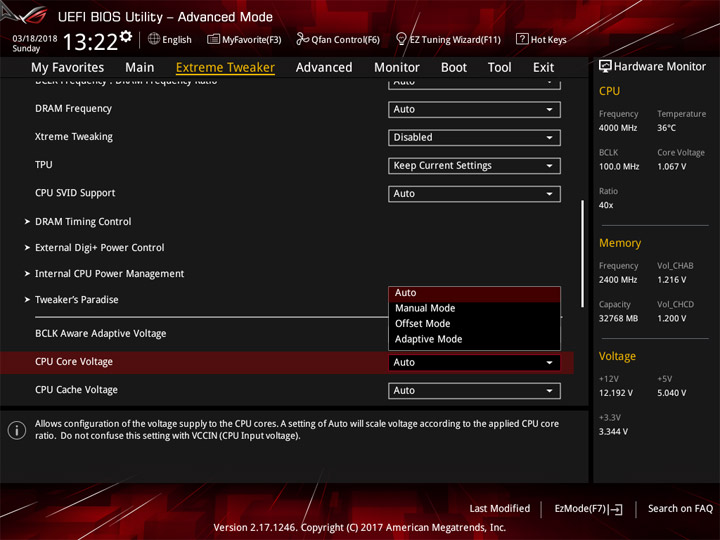The height and width of the screenshot is (540, 720).
Task: Click the Qfan Control fan icon
Action: point(302,39)
